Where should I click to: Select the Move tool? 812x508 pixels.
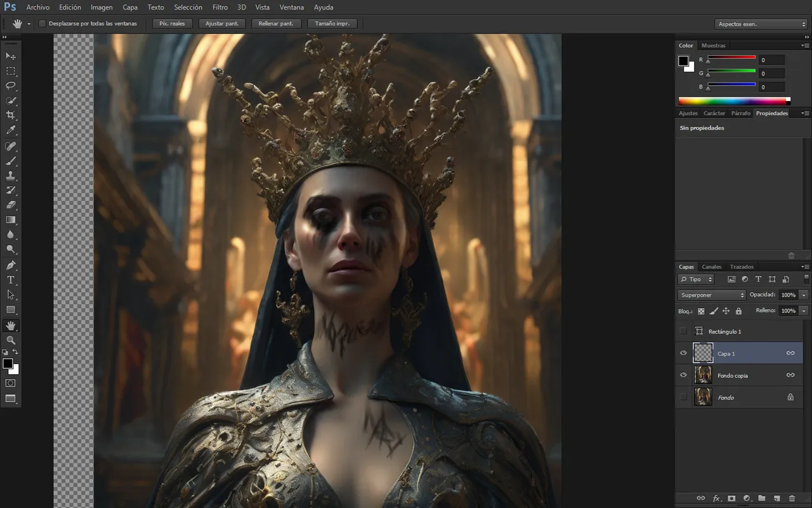tap(11, 56)
